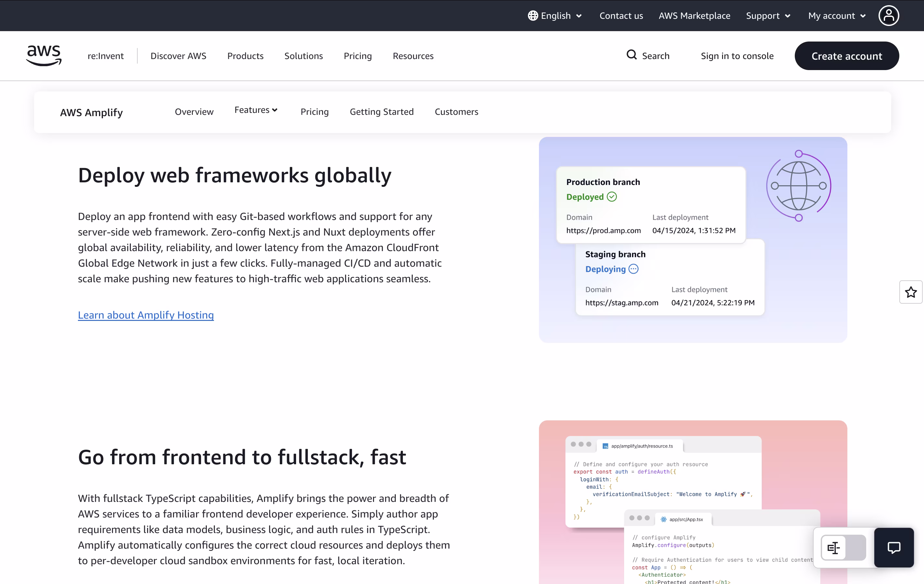Click Sign in to console
This screenshot has height=584, width=924.
(x=737, y=56)
